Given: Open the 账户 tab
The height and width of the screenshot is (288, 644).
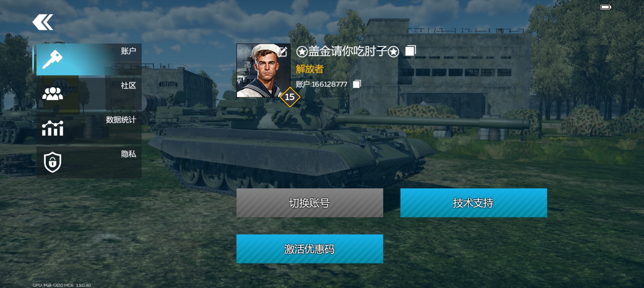Looking at the screenshot, I should coord(89,59).
